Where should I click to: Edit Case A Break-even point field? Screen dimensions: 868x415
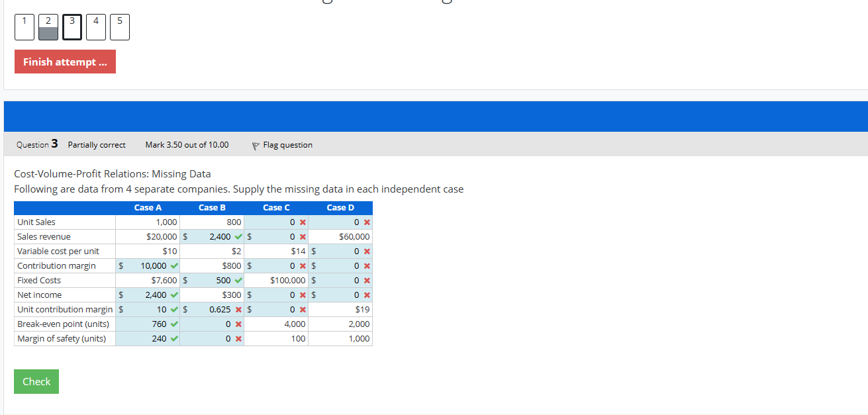point(147,324)
